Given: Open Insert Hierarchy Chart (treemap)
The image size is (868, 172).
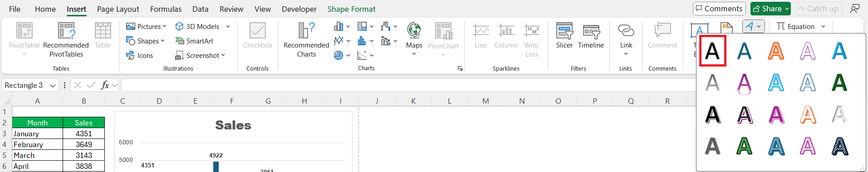Looking at the screenshot, I should click(365, 26).
